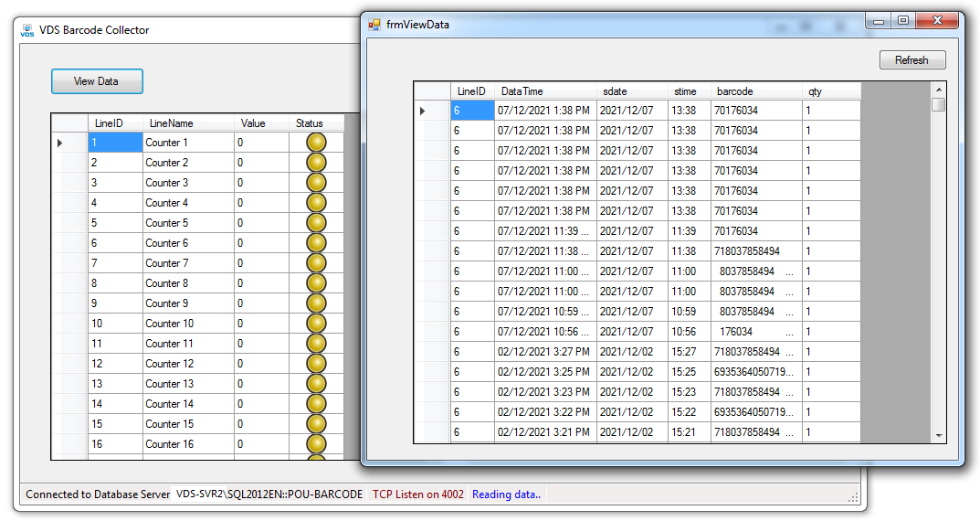Screen dimensions: 980x521
Task: Sort by the sdate column header
Action: click(x=632, y=91)
